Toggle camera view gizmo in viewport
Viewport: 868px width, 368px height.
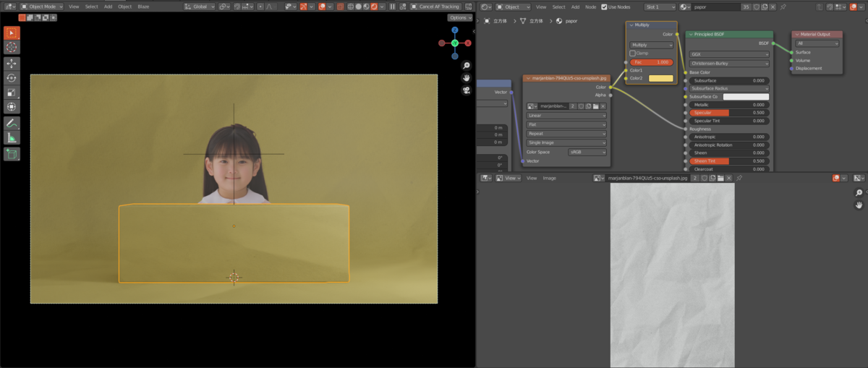[467, 90]
